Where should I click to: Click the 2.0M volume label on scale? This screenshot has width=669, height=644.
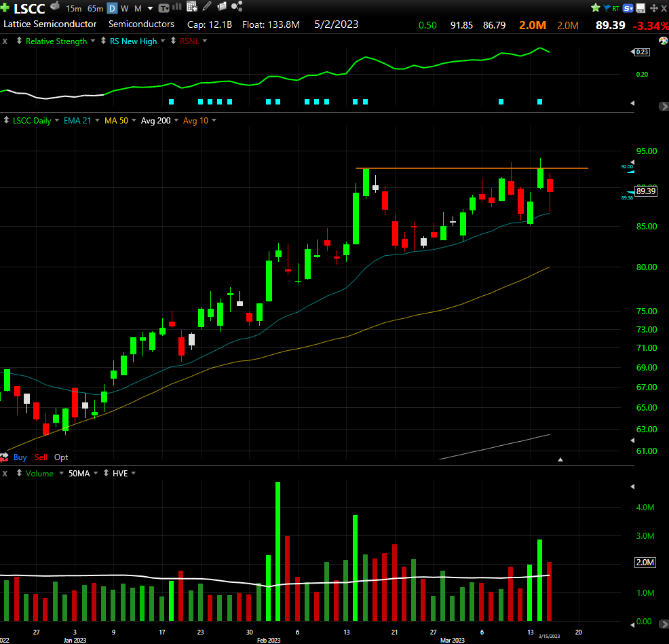pos(645,563)
